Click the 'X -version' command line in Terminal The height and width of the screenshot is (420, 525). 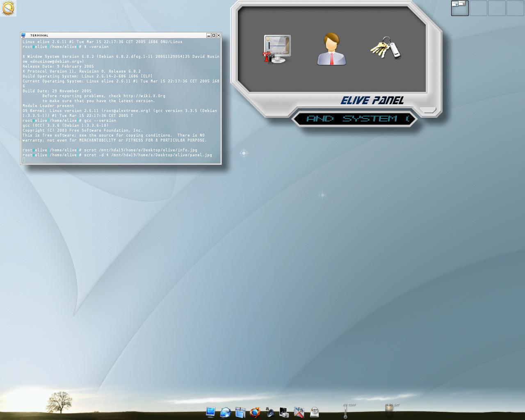[66, 47]
